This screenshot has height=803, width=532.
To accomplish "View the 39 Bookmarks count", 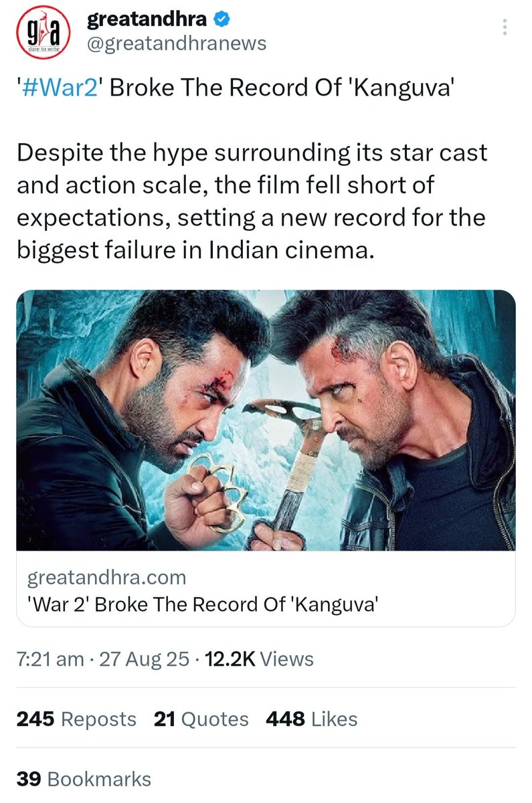I will pyautogui.click(x=84, y=779).
